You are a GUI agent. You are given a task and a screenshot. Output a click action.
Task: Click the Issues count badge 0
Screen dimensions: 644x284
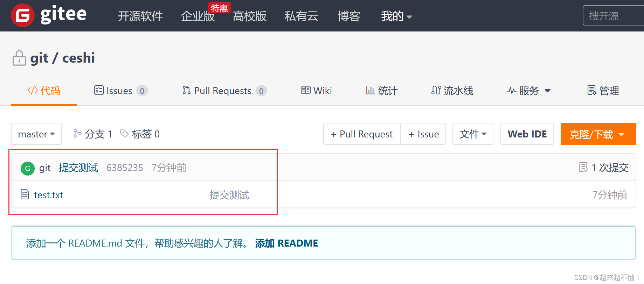click(x=142, y=91)
